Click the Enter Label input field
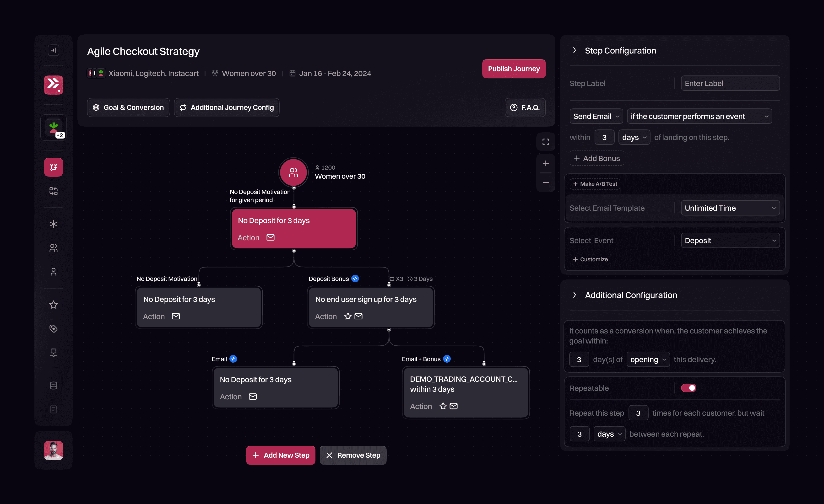The height and width of the screenshot is (504, 824). pyautogui.click(x=730, y=83)
